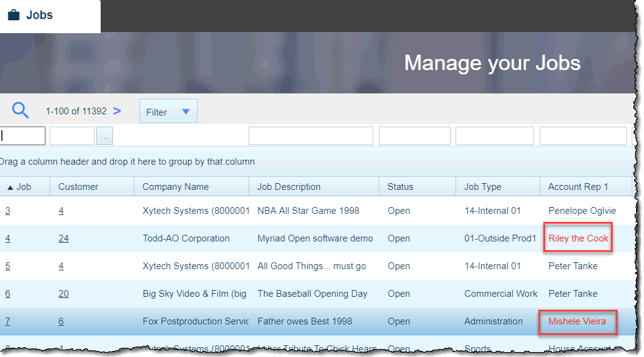This screenshot has height=357, width=644.
Task: Click 'Penelope Oglvie' account rep
Action: 583,211
